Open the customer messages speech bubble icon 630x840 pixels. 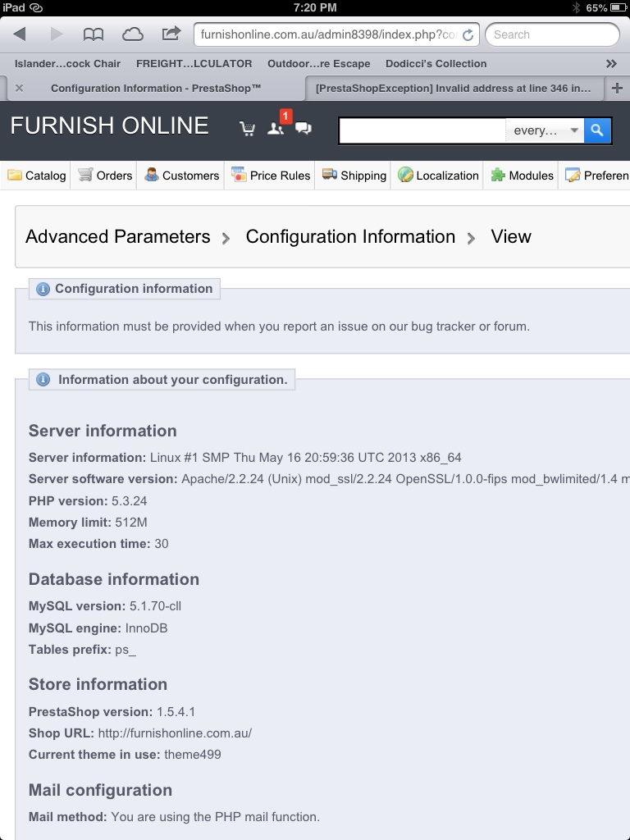pos(304,128)
